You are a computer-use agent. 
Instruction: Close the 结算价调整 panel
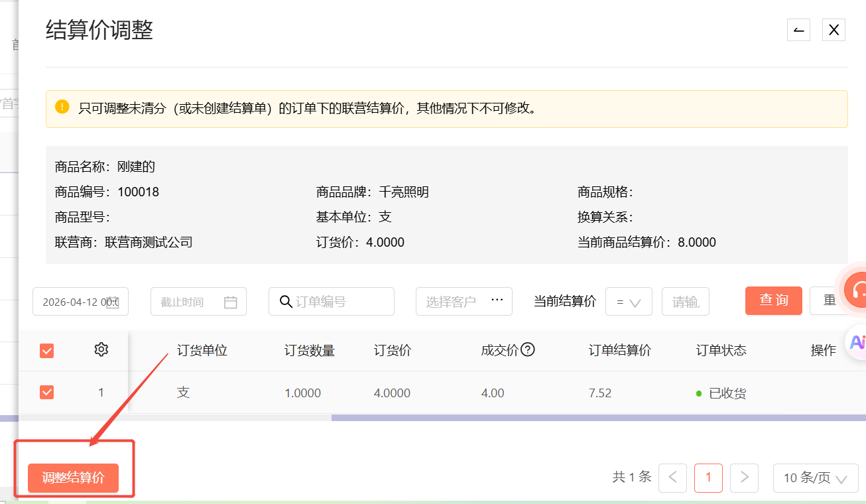tap(834, 30)
